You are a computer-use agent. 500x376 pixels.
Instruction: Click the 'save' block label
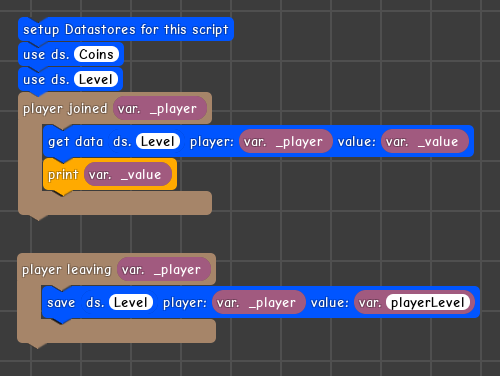coord(61,303)
